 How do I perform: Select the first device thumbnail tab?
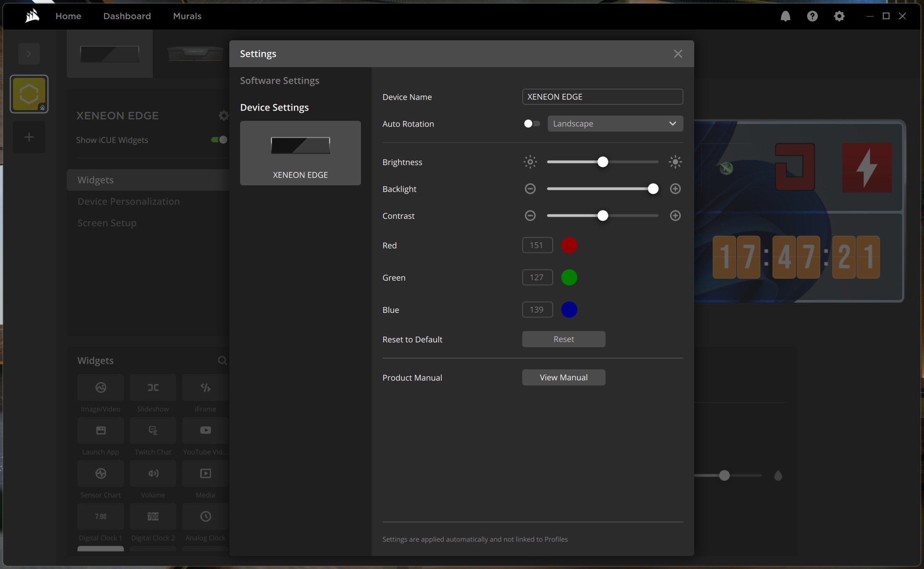click(x=110, y=54)
